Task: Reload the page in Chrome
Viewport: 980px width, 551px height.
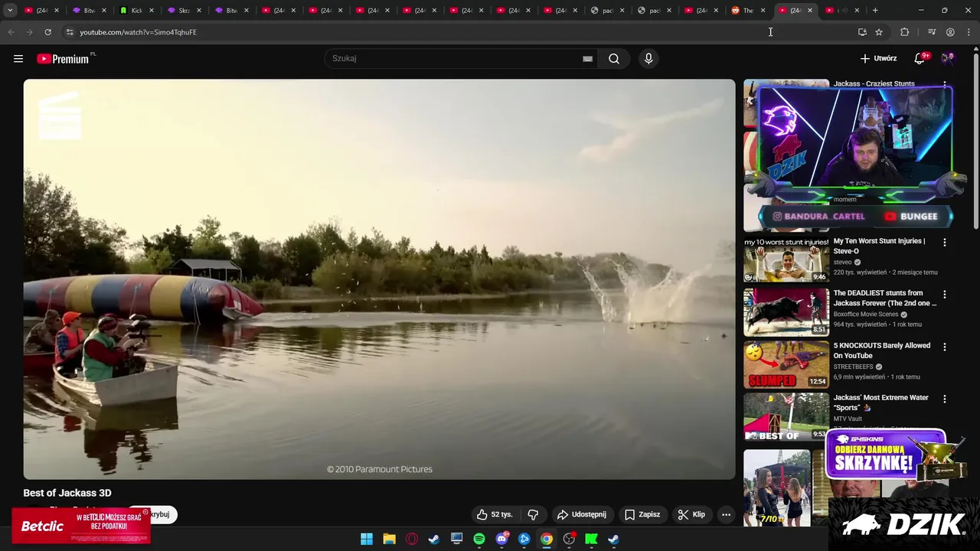Action: (x=47, y=32)
